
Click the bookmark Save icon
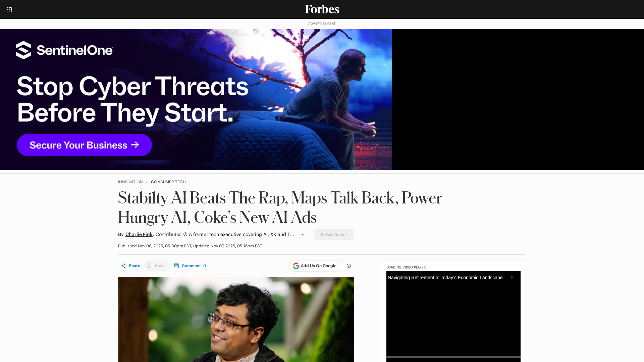tap(150, 266)
